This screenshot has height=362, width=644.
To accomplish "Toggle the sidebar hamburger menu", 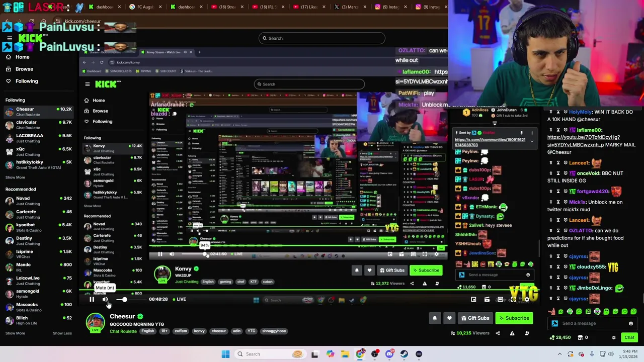I will [9, 39].
